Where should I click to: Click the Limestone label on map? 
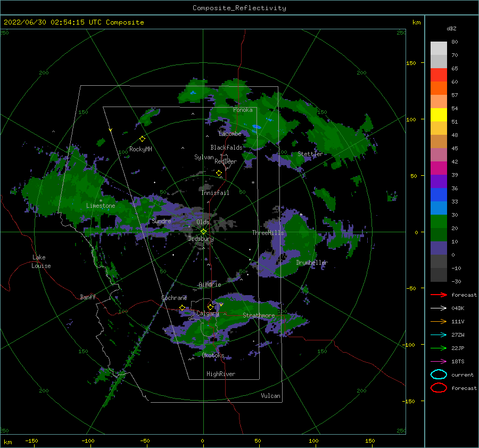pos(101,206)
